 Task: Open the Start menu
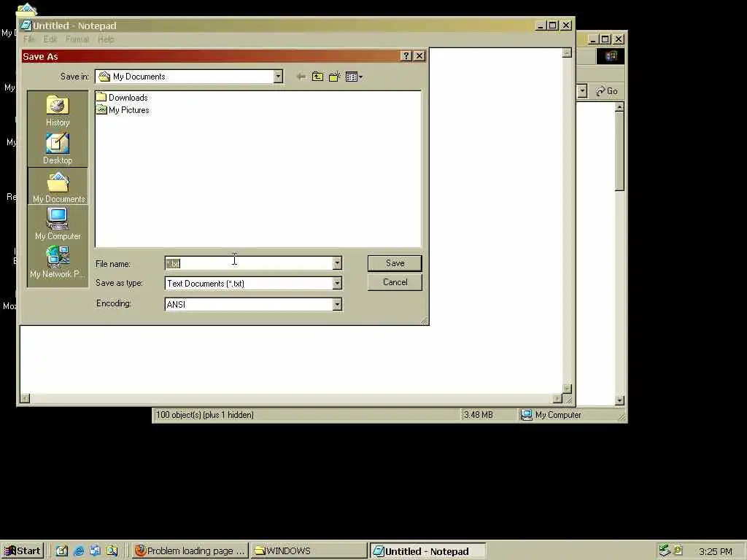coord(23,551)
